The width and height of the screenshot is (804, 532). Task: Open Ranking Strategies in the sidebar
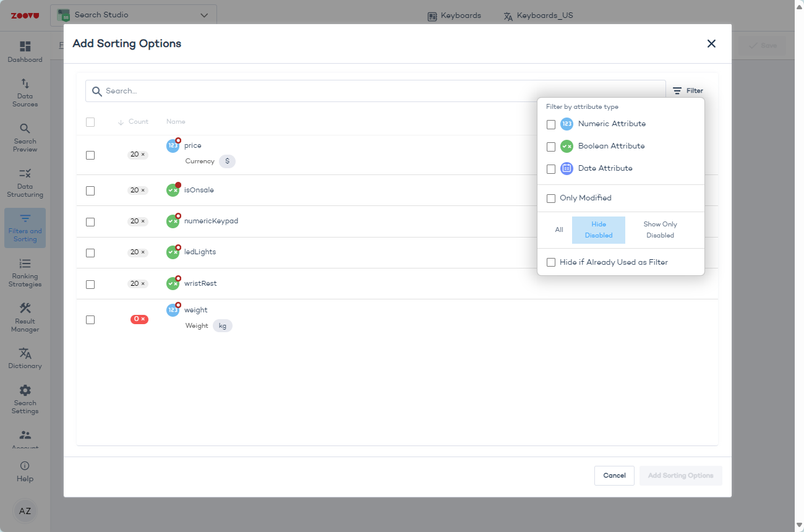25,273
